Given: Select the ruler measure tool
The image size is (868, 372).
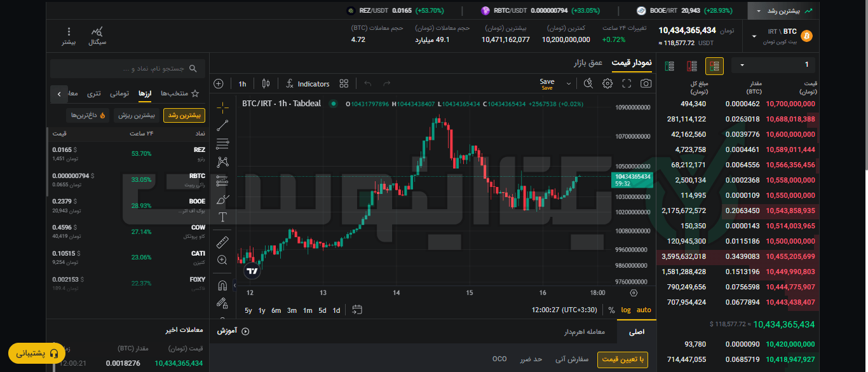Looking at the screenshot, I should click(x=222, y=242).
